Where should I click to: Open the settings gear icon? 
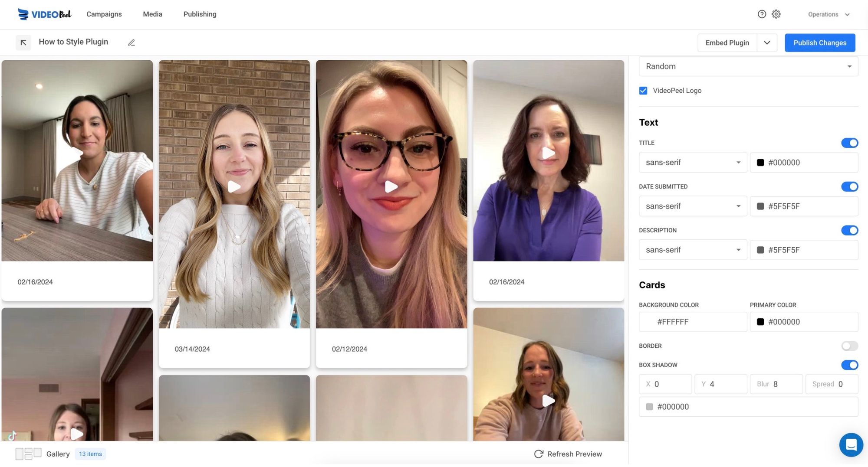776,14
